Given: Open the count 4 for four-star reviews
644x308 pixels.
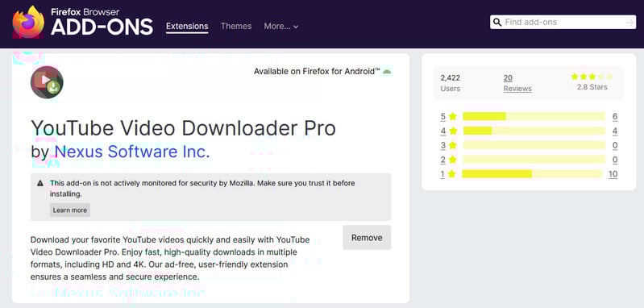Looking at the screenshot, I should [615, 131].
